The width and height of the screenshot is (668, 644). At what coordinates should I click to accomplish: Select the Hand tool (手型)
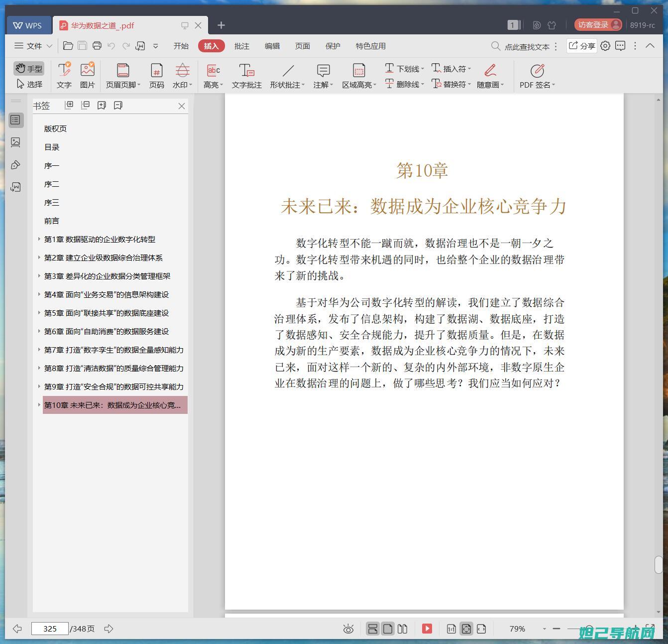coord(29,68)
